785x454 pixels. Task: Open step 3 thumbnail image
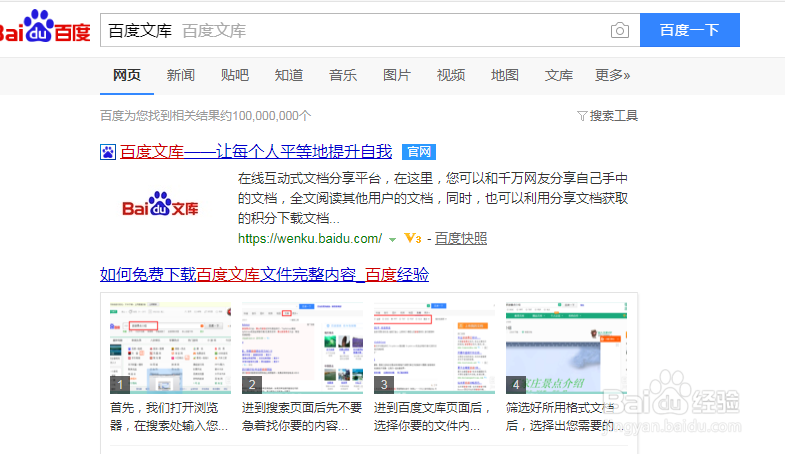point(435,348)
